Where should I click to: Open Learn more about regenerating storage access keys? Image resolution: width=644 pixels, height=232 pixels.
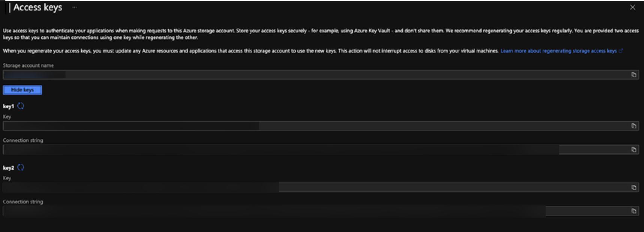pyautogui.click(x=558, y=51)
